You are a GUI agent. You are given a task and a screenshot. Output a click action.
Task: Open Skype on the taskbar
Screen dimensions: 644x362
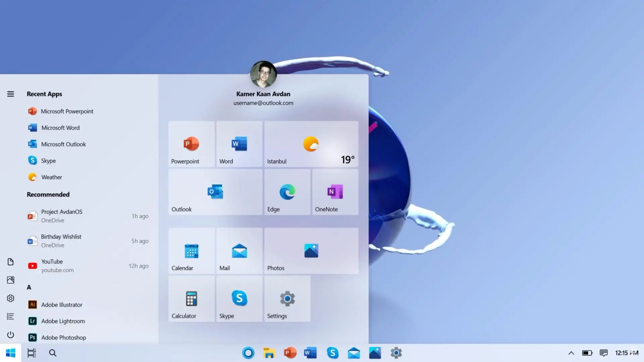click(332, 353)
